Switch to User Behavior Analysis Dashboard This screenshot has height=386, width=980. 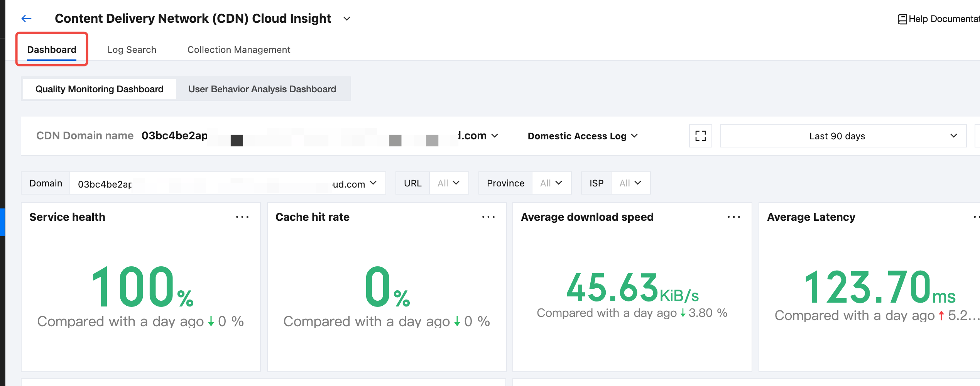(x=262, y=89)
